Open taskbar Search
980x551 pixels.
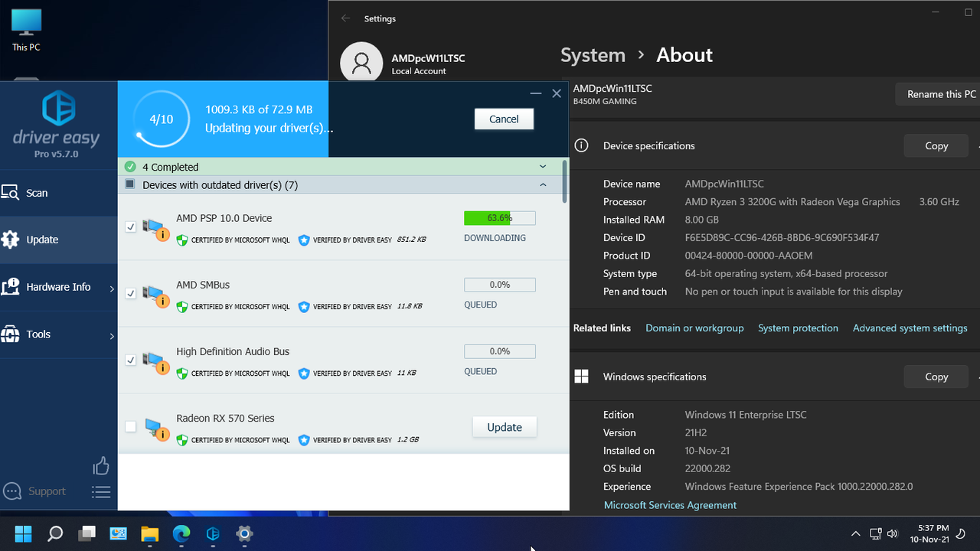coord(55,533)
